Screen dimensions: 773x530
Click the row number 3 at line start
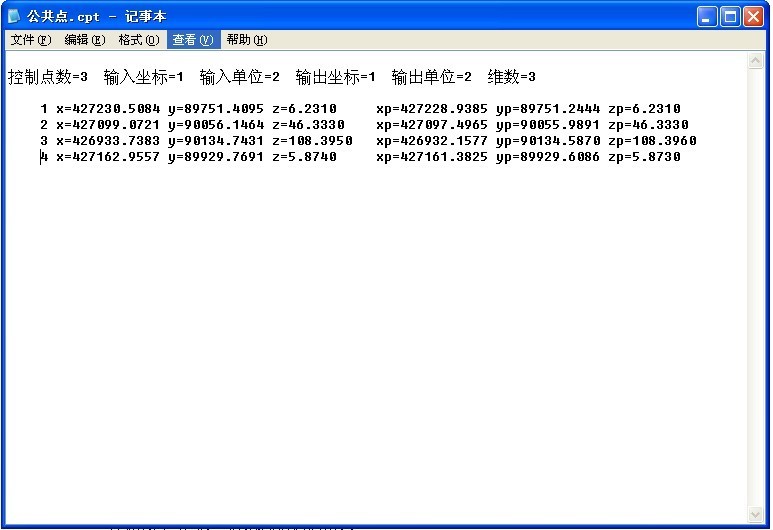pos(44,141)
